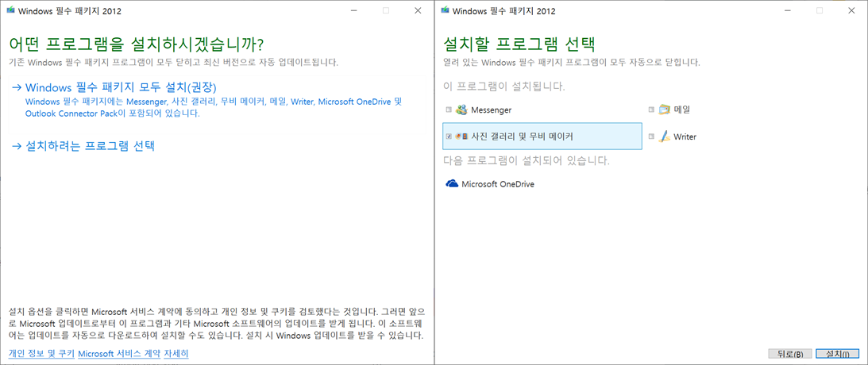Click 어떤 프로그램을 설치하시겠습니까? heading
The width and height of the screenshot is (868, 365).
point(136,44)
